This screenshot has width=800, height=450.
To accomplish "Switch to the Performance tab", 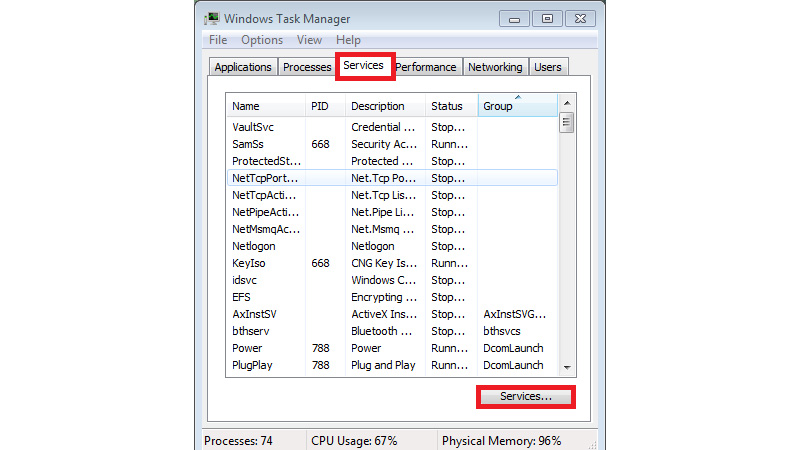I will point(426,67).
